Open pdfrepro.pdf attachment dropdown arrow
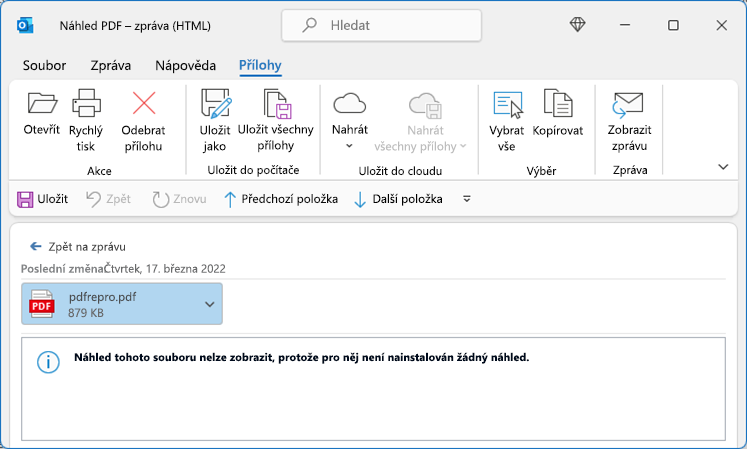The width and height of the screenshot is (747, 449). point(210,304)
